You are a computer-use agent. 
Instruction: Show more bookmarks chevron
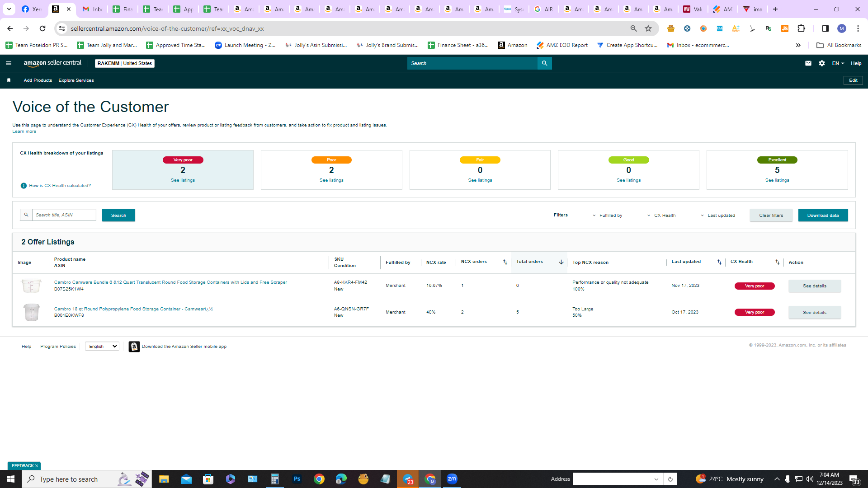(x=798, y=45)
